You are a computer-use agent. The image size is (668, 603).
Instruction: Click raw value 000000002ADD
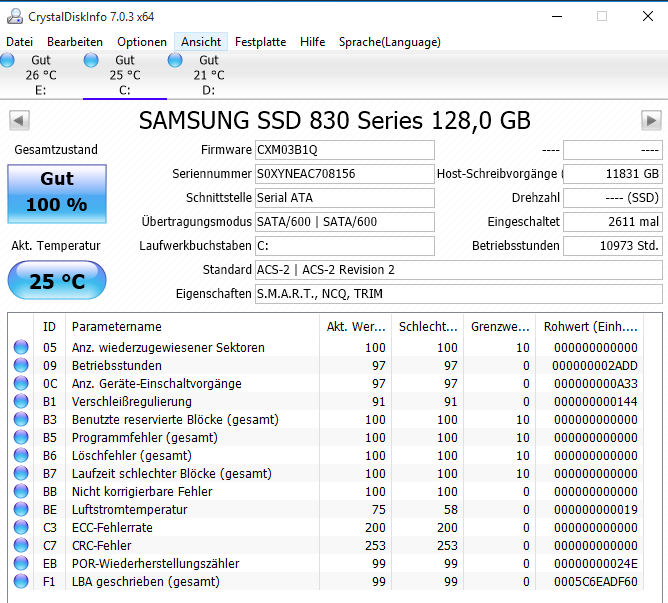[x=595, y=366]
